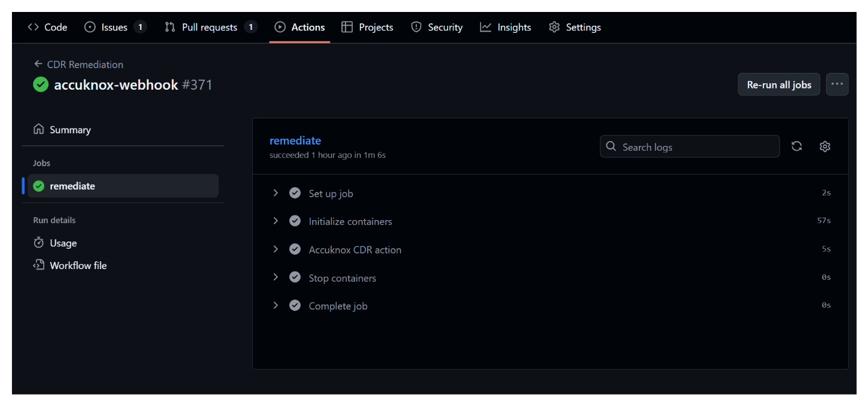This screenshot has height=406, width=868.
Task: Click the back arrow beside CDR Remediation
Action: tap(38, 64)
